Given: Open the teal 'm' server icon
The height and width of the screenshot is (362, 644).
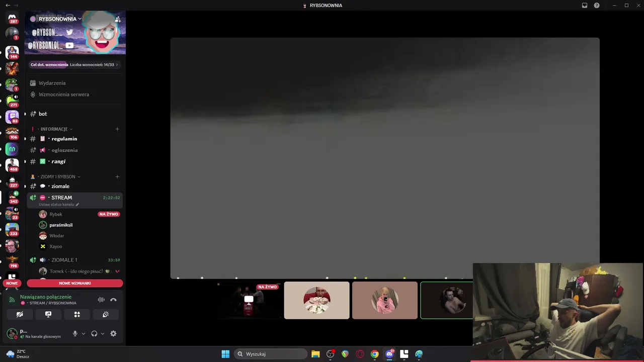Looking at the screenshot, I should coord(12,149).
